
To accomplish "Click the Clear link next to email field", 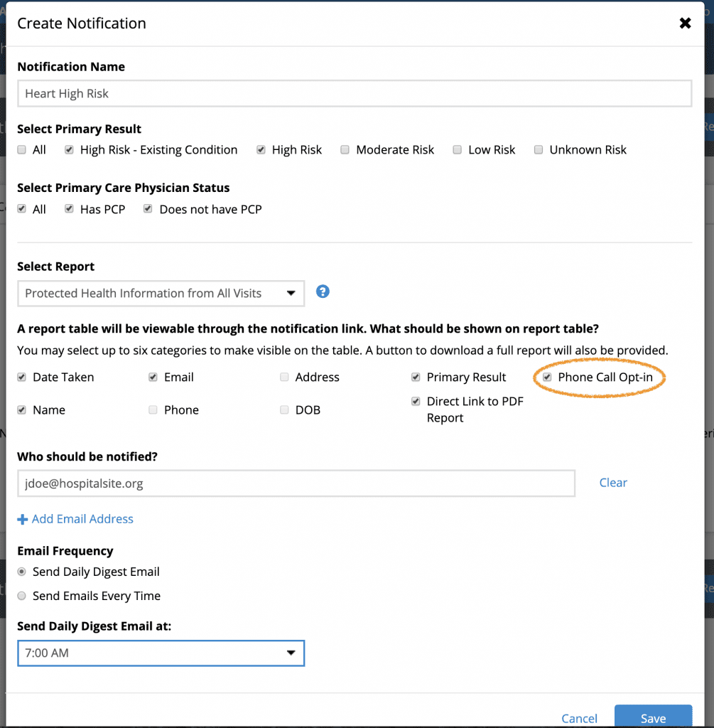I will [x=613, y=483].
